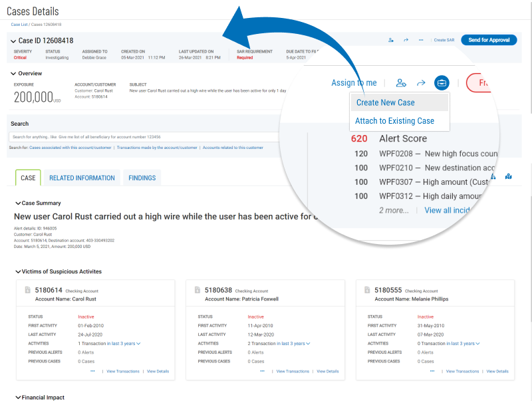Click the Send for Approval button
The image size is (532, 401).
coord(489,40)
